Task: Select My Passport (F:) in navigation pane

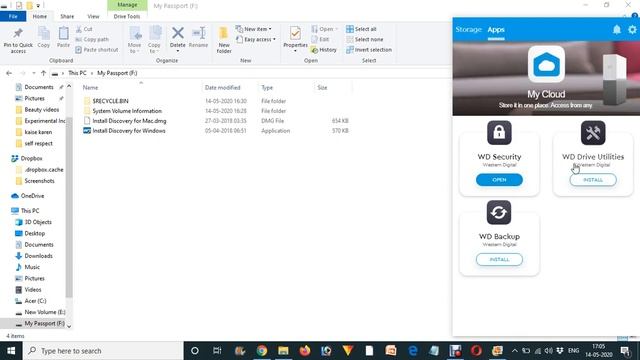Action: tap(44, 323)
